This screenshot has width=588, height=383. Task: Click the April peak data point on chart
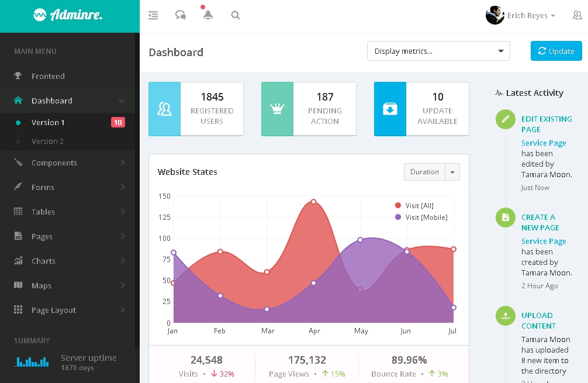314,202
